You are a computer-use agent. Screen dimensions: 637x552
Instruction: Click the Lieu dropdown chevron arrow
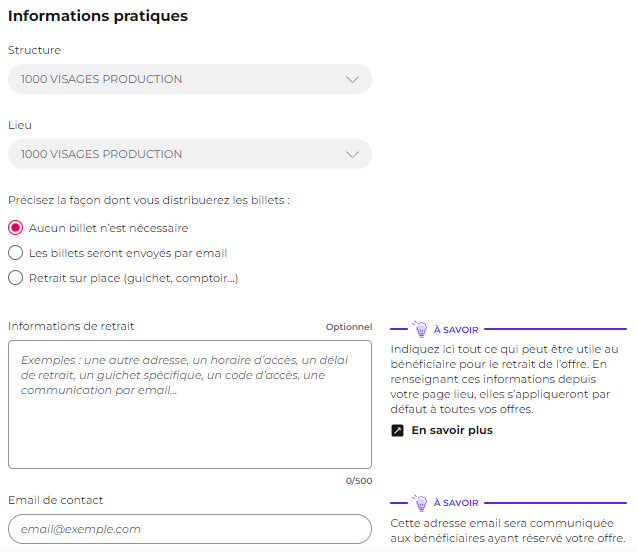tap(352, 154)
